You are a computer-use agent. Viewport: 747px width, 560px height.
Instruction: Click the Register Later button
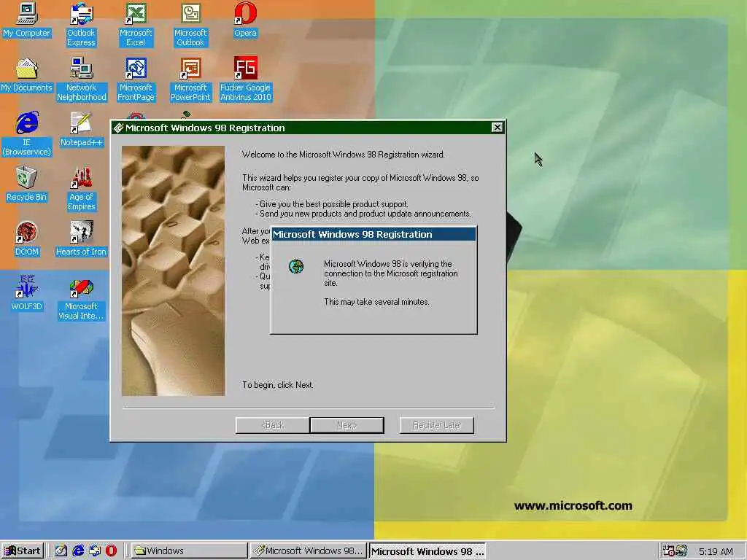tap(437, 425)
